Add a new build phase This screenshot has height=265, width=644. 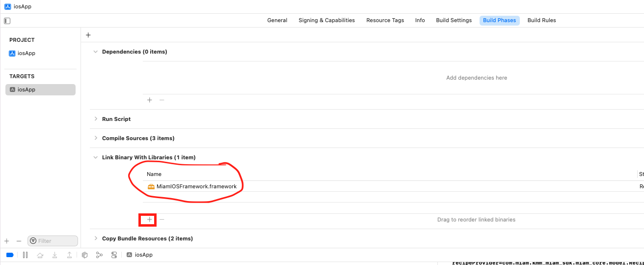[88, 35]
